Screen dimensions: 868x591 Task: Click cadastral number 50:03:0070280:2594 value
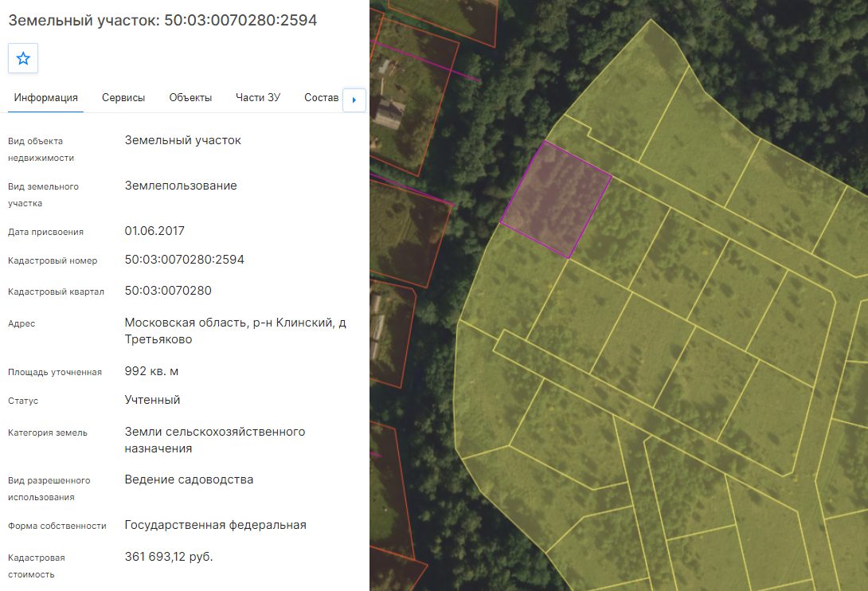[184, 259]
